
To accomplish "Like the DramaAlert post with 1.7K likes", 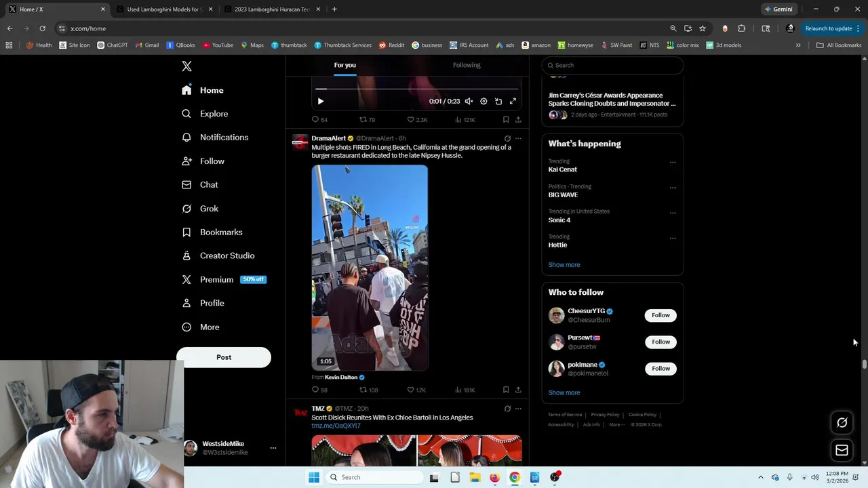I will point(416,390).
